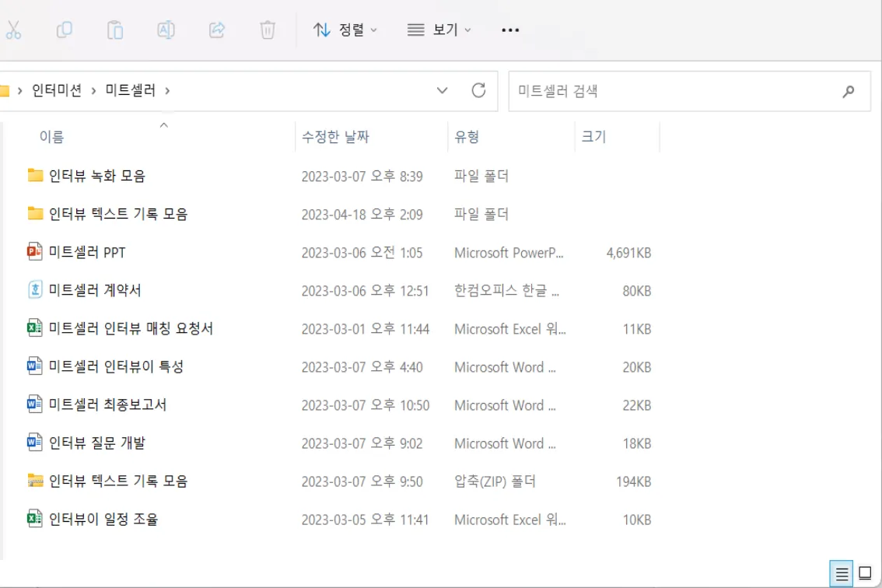Open the See more (...) menu
Image resolution: width=882 pixels, height=588 pixels.
(510, 30)
